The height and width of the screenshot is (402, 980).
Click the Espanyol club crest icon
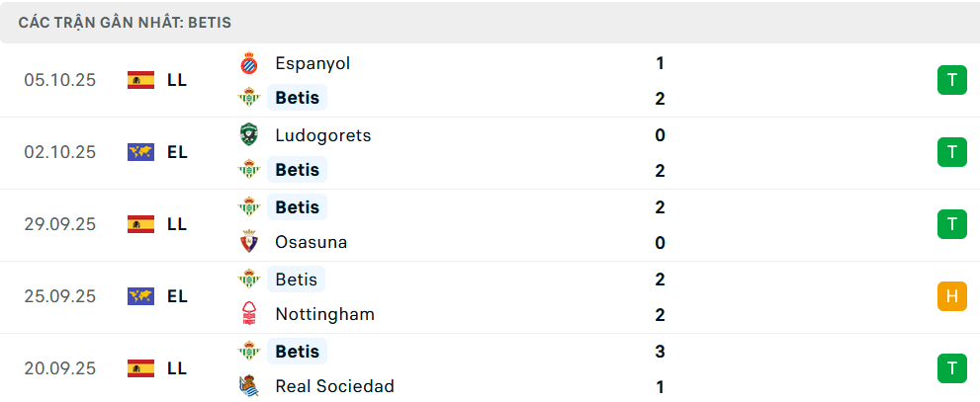[248, 63]
